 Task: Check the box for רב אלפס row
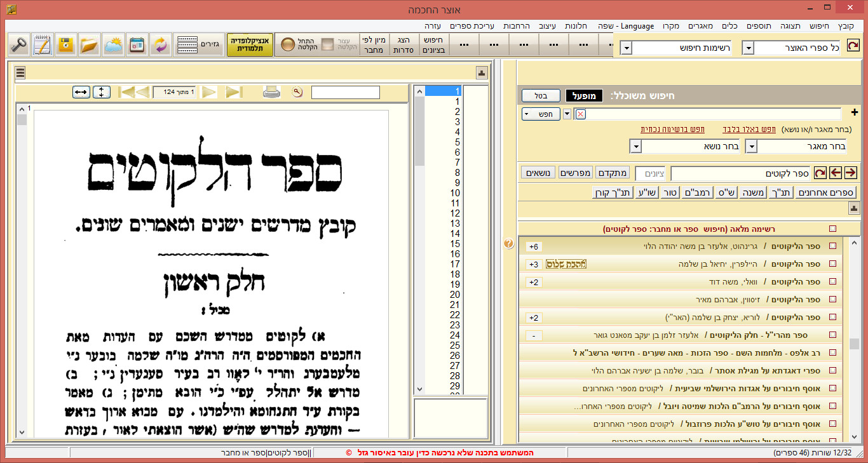pos(832,353)
